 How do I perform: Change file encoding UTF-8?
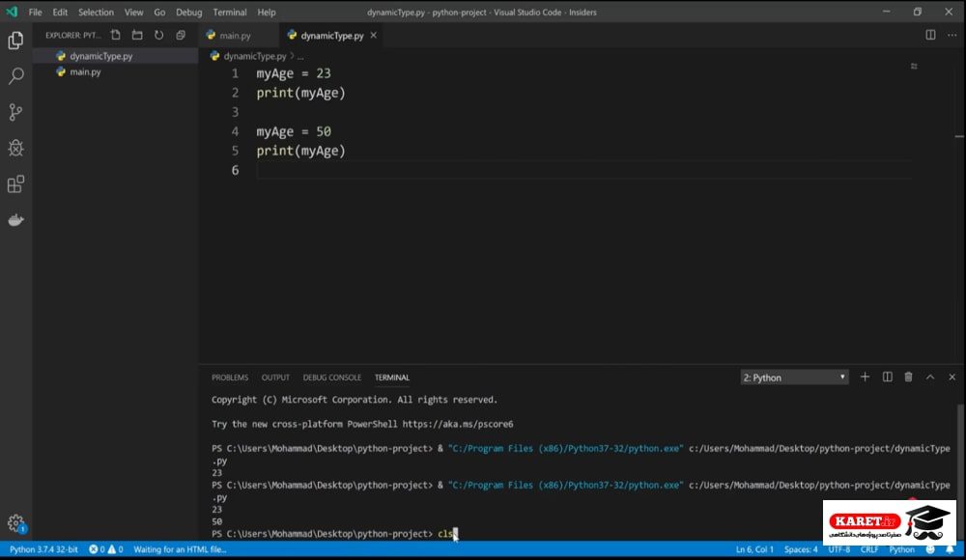(839, 549)
